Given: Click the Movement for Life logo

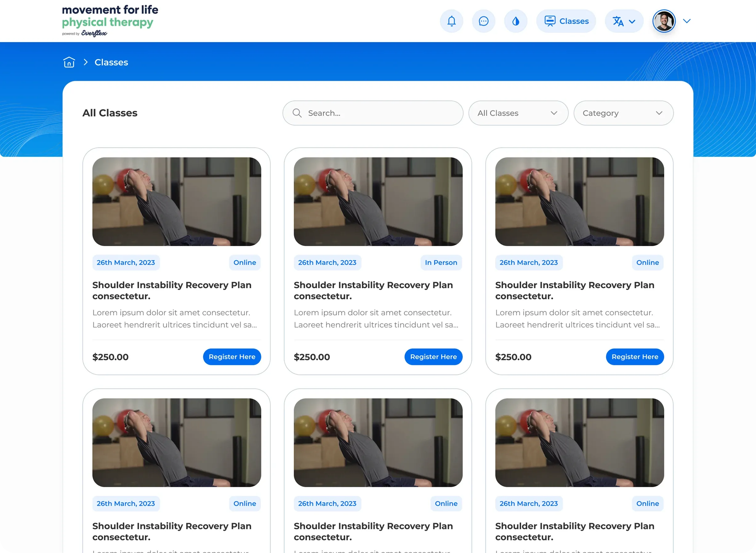Looking at the screenshot, I should pyautogui.click(x=110, y=20).
